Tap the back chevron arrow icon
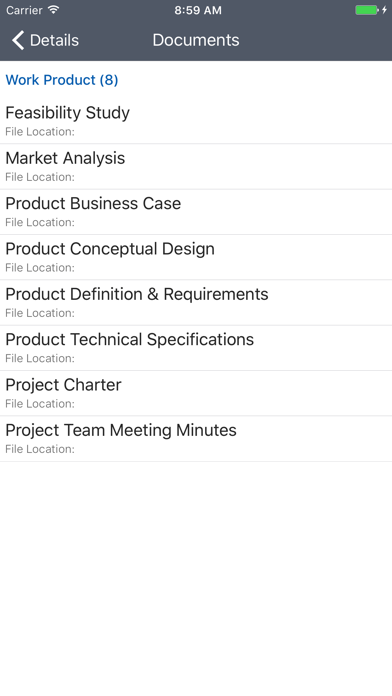Screen dimensions: 392x696 click(x=18, y=40)
